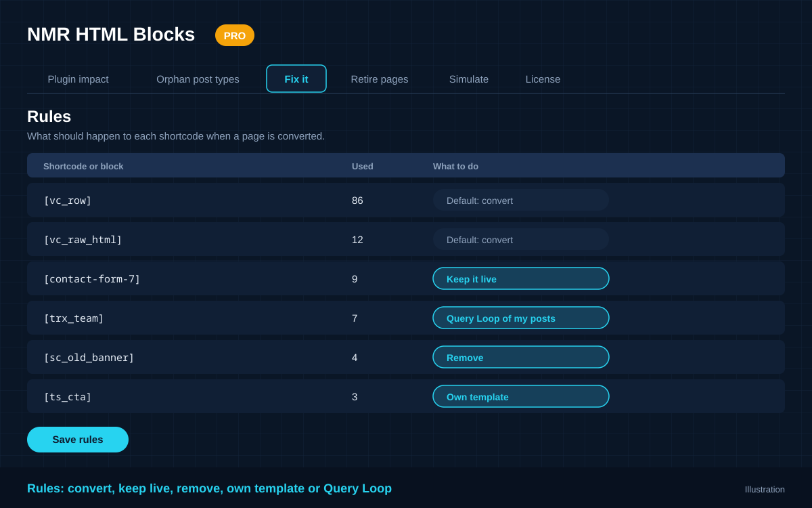
Task: Open the Simulate tab
Action: pos(469,79)
